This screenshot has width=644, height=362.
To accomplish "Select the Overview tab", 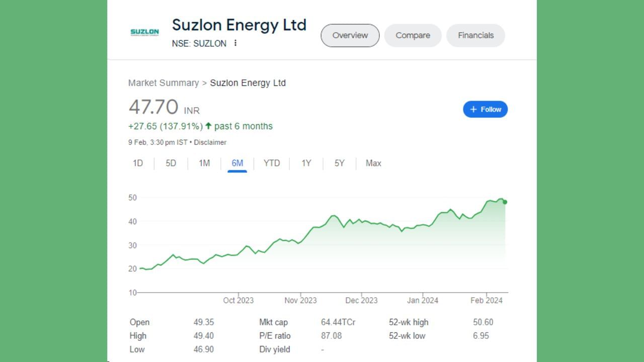I will pyautogui.click(x=350, y=35).
